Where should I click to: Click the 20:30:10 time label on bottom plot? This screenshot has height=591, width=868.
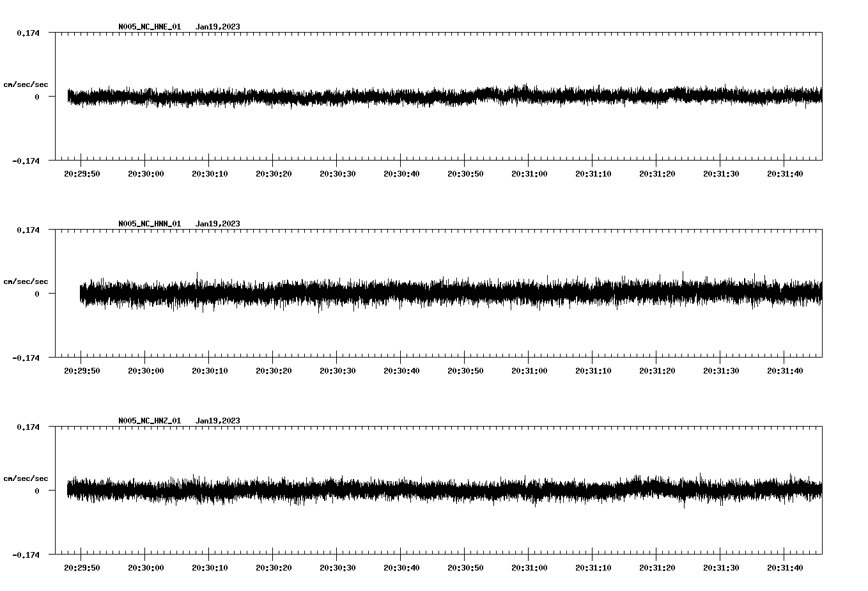[x=209, y=567]
